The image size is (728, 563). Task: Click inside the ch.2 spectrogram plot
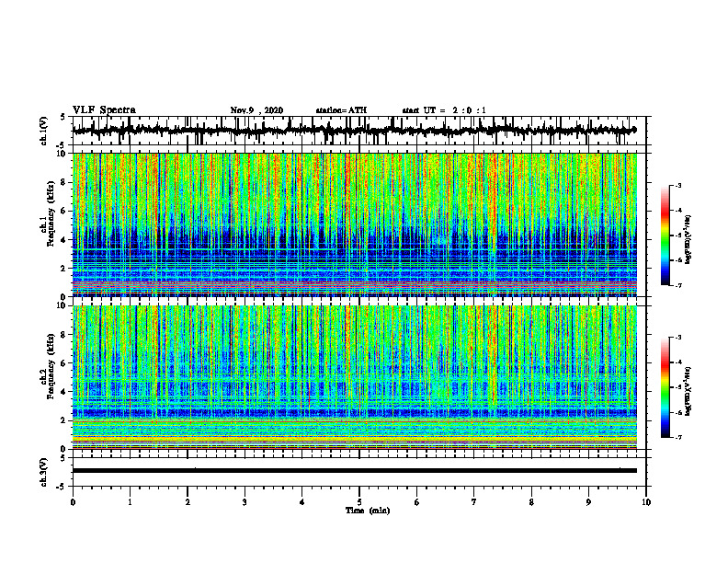click(355, 377)
